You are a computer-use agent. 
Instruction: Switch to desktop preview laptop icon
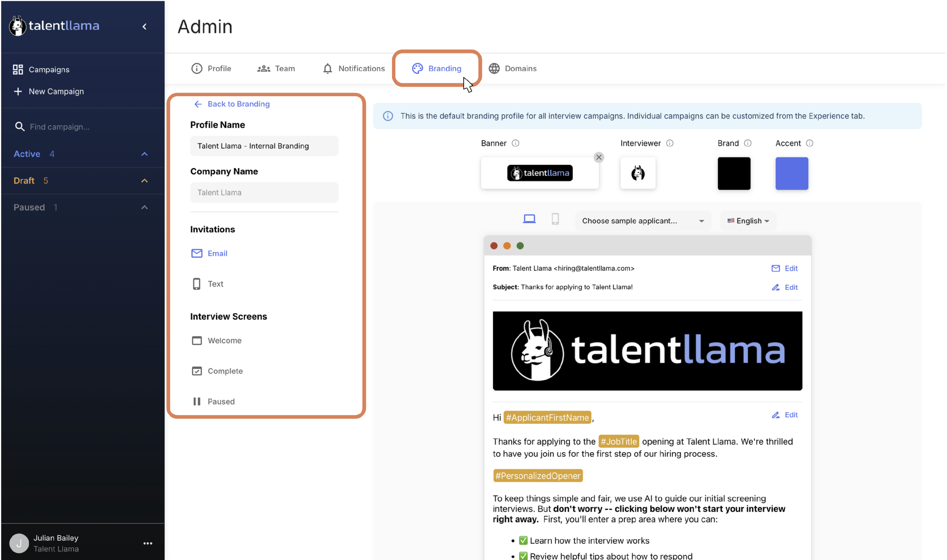click(530, 219)
